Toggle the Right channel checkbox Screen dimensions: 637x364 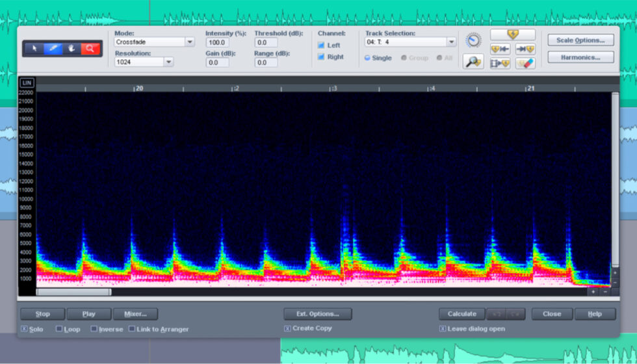tap(321, 57)
